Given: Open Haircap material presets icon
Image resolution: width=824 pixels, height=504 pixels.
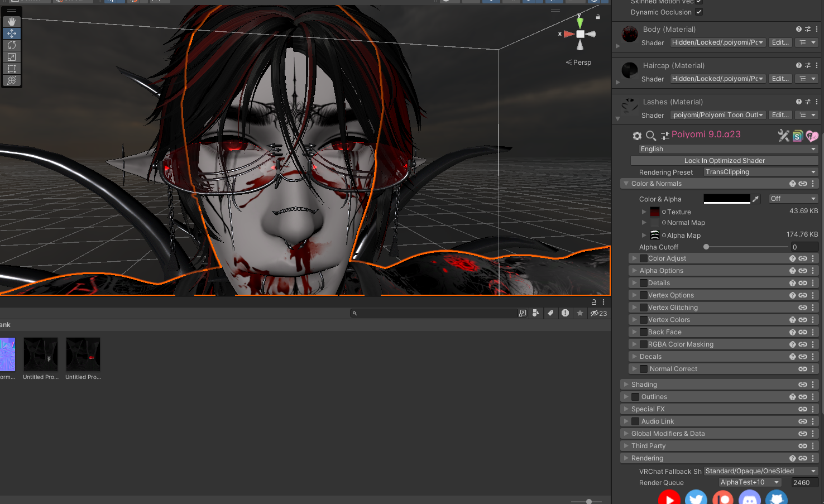Looking at the screenshot, I should click(x=808, y=65).
